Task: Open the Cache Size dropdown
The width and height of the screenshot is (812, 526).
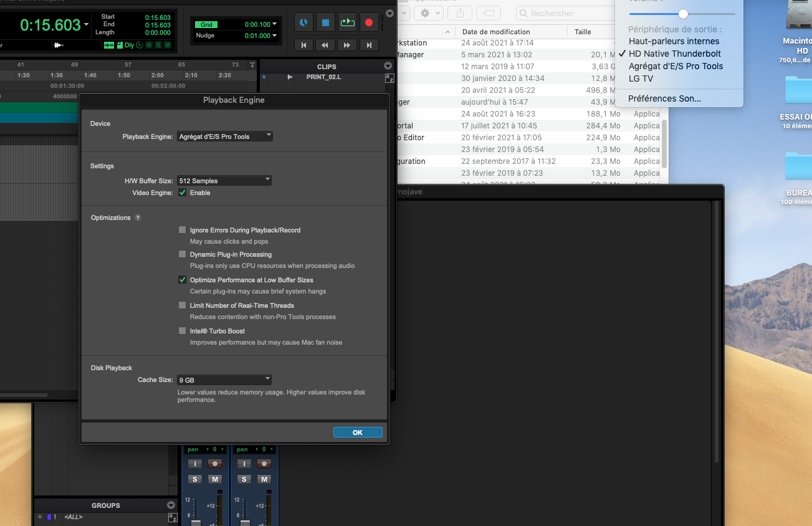Action: [224, 380]
